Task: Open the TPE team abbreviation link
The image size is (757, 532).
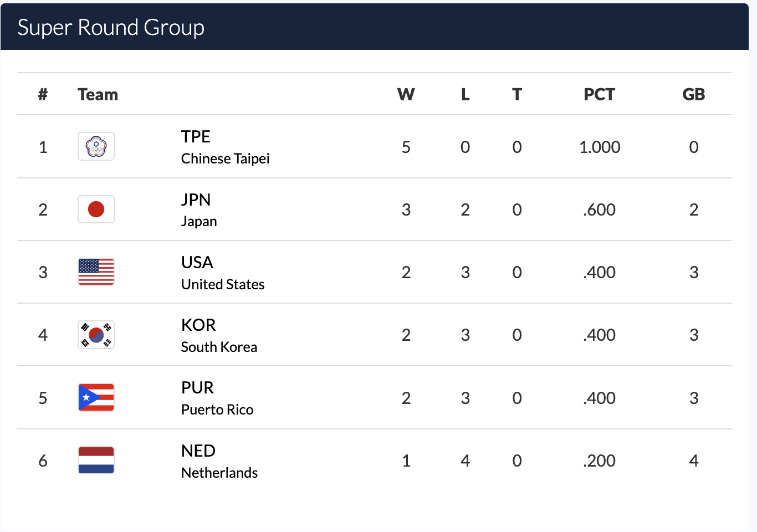Action: [196, 136]
